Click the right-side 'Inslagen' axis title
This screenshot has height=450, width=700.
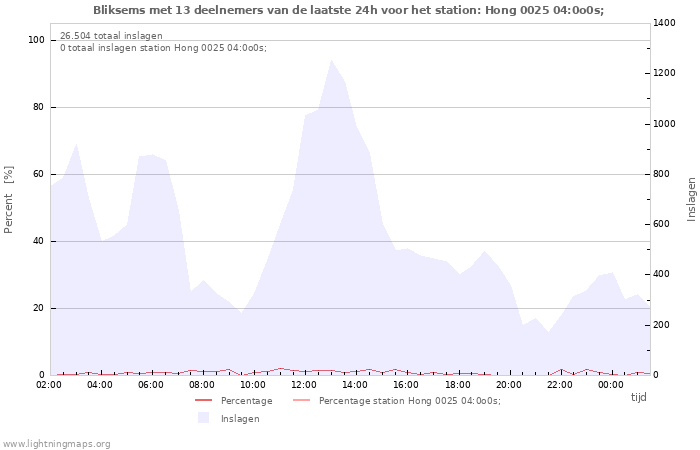pos(691,199)
